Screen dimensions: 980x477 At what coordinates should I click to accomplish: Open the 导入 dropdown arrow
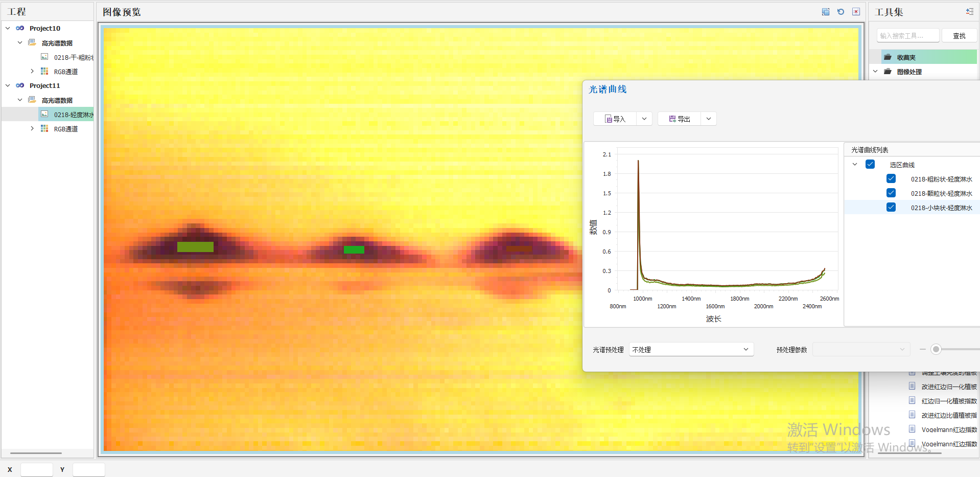tap(644, 119)
